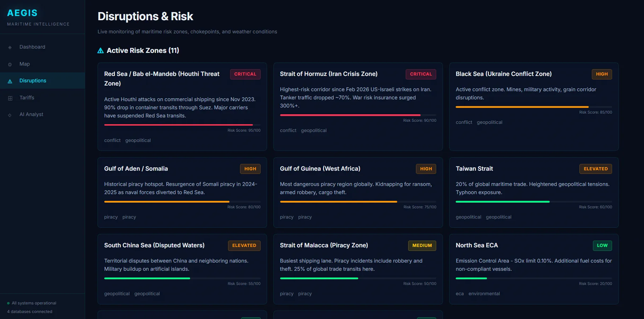Click the MEDIUM badge on Strait of Malacca card
644x319 pixels.
(x=422, y=246)
